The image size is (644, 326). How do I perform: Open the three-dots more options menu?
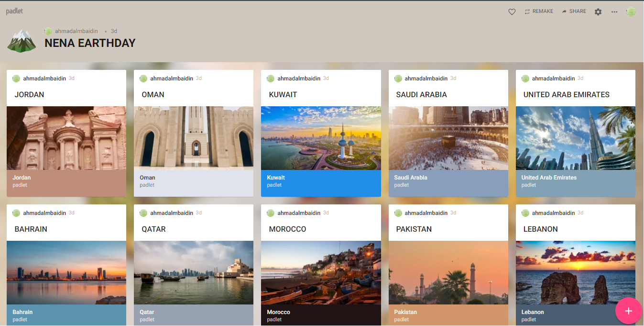point(614,12)
